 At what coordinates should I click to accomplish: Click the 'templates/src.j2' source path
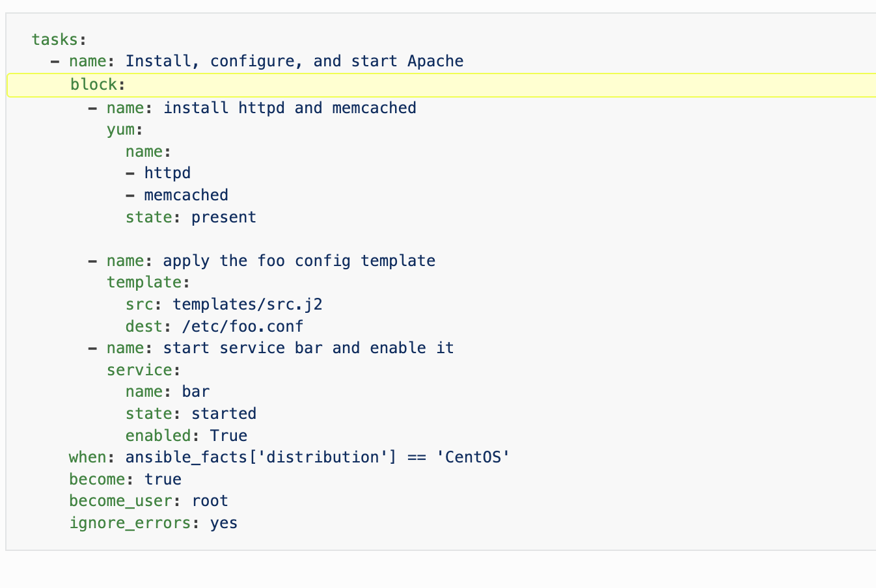pyautogui.click(x=247, y=304)
